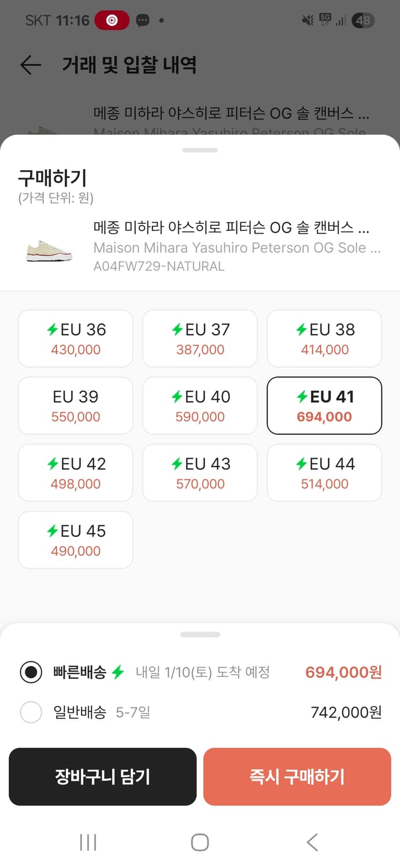Tap the back arrow icon in header

click(x=30, y=65)
